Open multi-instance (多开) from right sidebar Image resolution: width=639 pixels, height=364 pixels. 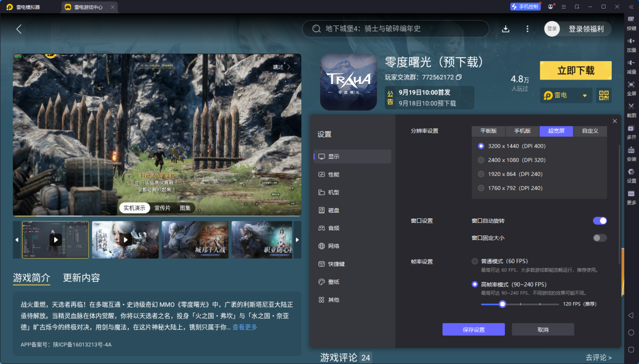pos(631,129)
